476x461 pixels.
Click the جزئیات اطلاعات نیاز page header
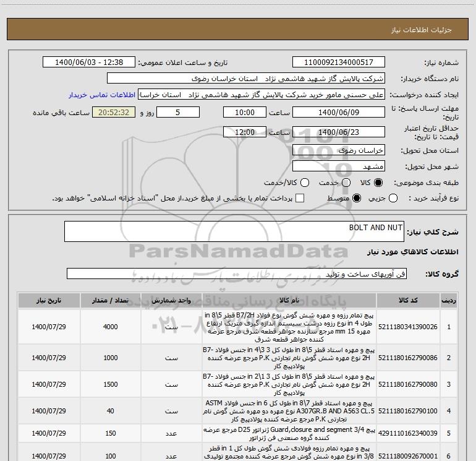point(421,30)
